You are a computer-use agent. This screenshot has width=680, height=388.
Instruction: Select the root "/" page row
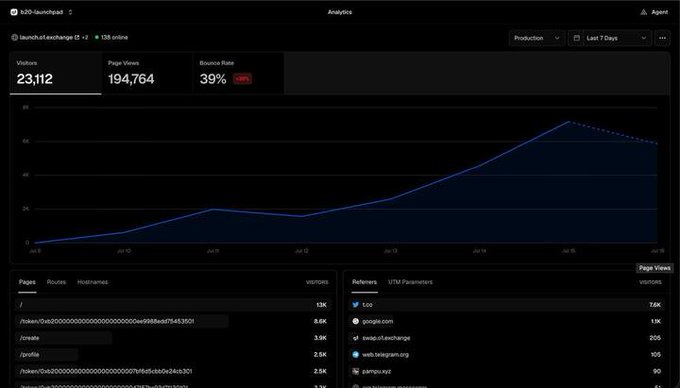click(x=173, y=305)
